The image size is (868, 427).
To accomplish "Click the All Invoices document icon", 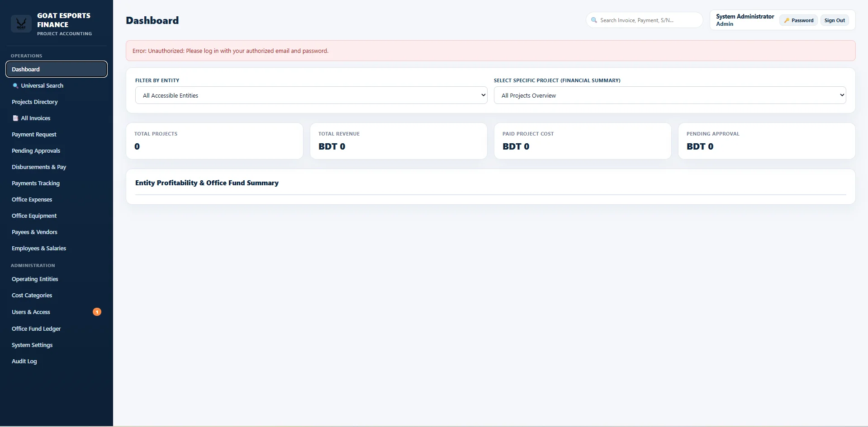I will click(15, 118).
